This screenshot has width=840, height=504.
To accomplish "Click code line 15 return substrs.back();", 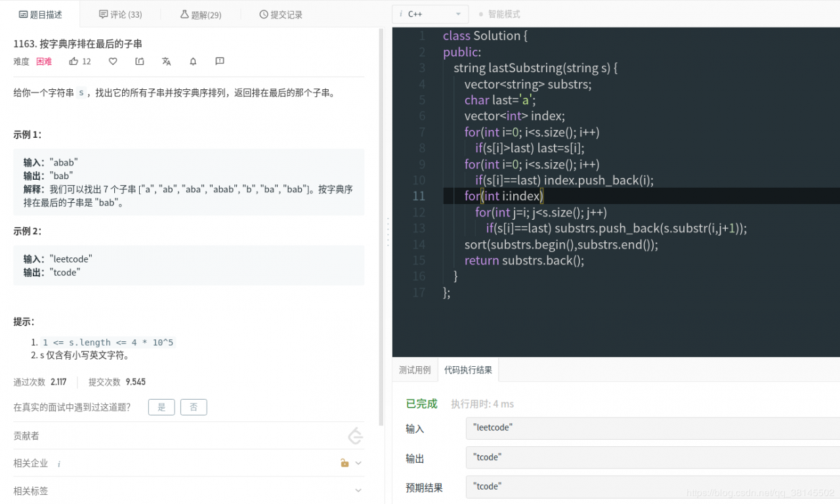I will [524, 260].
